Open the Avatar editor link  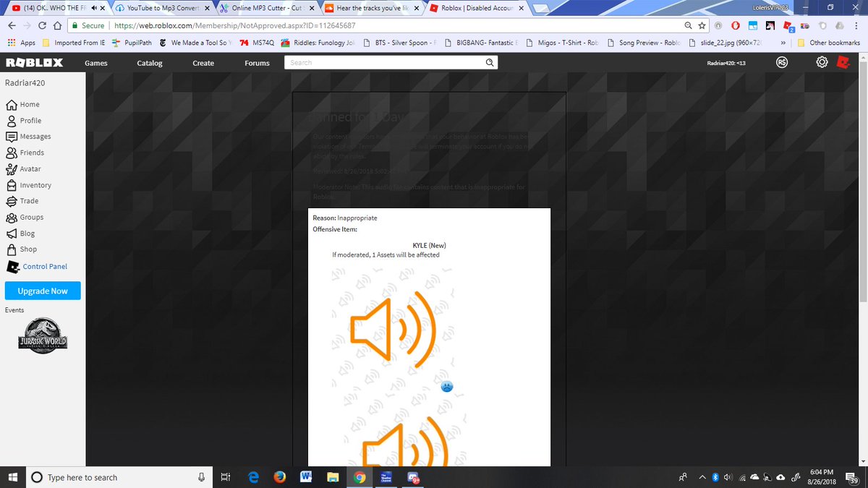24,169
